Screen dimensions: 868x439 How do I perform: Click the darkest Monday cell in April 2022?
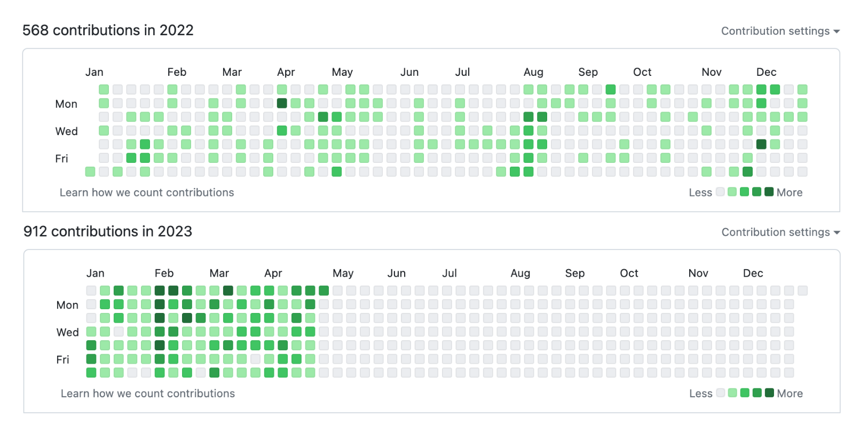[x=282, y=103]
